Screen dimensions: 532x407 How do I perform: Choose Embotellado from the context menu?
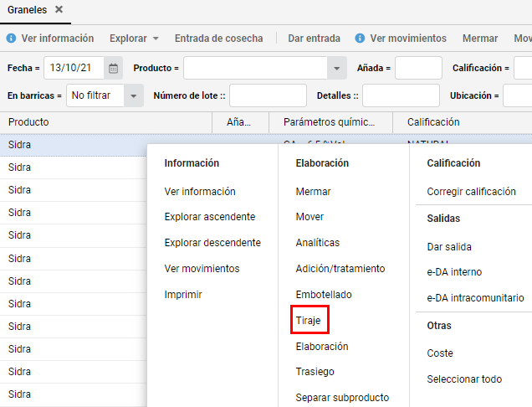click(324, 295)
